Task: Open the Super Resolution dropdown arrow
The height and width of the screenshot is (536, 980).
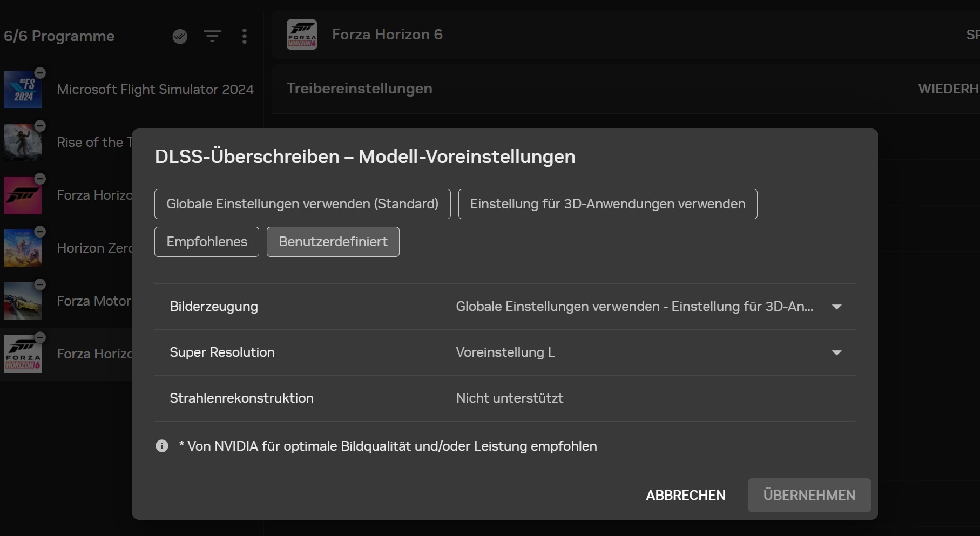Action: [837, 352]
